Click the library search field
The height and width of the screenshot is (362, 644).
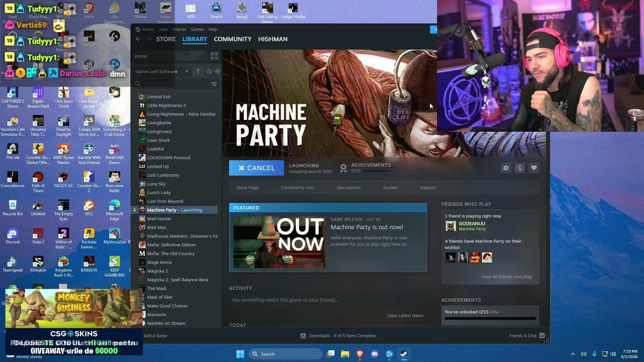(171, 84)
